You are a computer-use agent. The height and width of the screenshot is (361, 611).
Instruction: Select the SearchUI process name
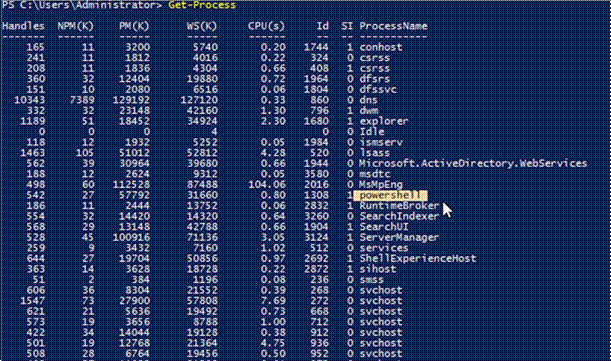(384, 227)
